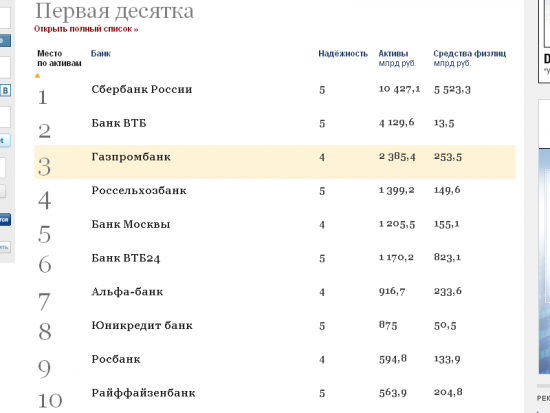Open Сбербанк России bank entry
This screenshot has width=550, height=413.
pos(142,89)
